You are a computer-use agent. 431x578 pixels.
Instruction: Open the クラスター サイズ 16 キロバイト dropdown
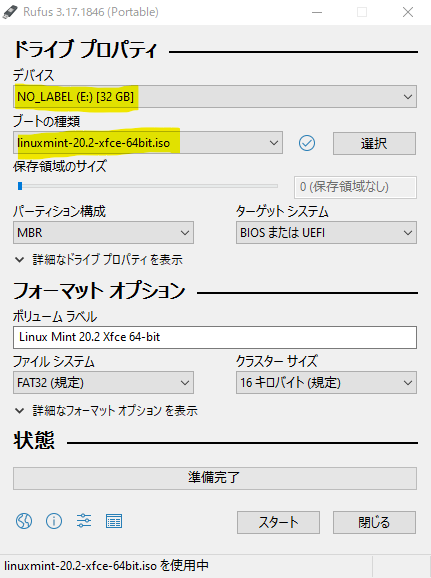[x=326, y=383]
